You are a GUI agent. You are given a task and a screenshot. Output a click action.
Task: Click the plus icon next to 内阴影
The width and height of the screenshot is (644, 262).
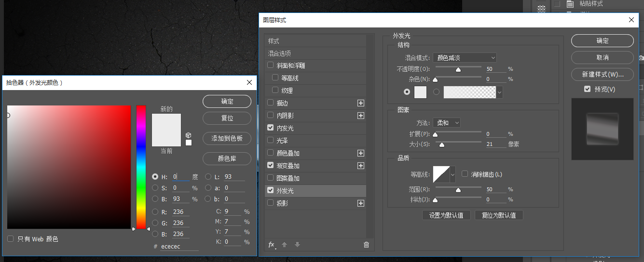[x=360, y=116]
